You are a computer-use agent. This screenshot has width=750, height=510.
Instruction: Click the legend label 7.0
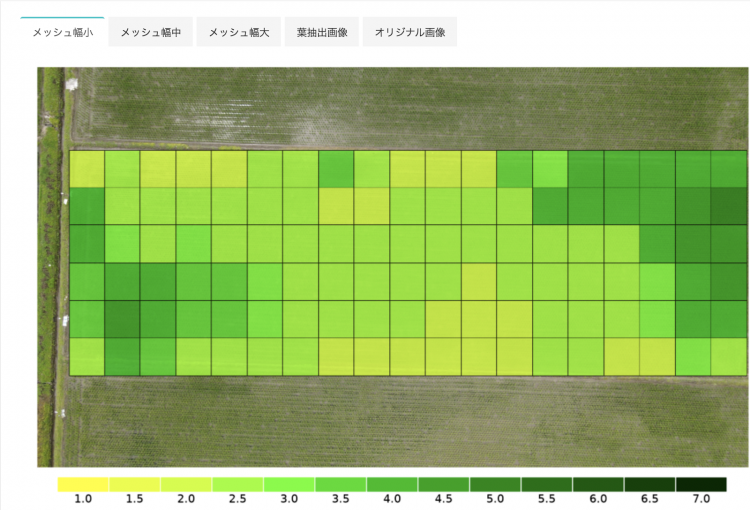701,499
